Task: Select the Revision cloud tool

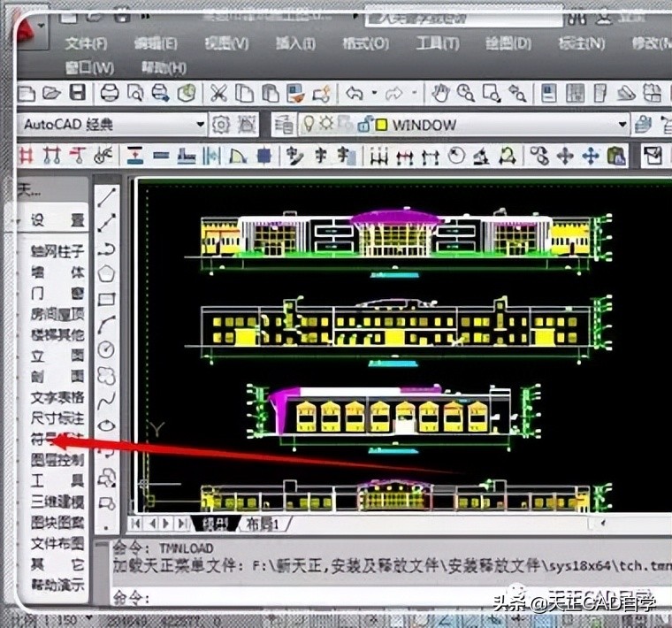Action: tap(107, 375)
